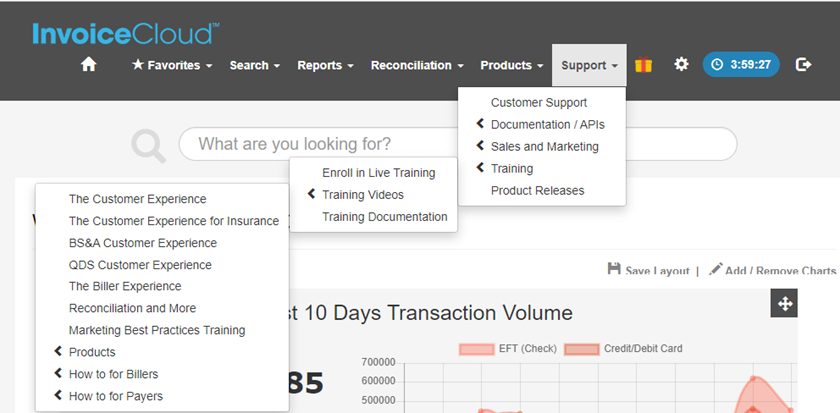This screenshot has height=413, width=840.
Task: Open the gift box icon
Action: coord(643,65)
